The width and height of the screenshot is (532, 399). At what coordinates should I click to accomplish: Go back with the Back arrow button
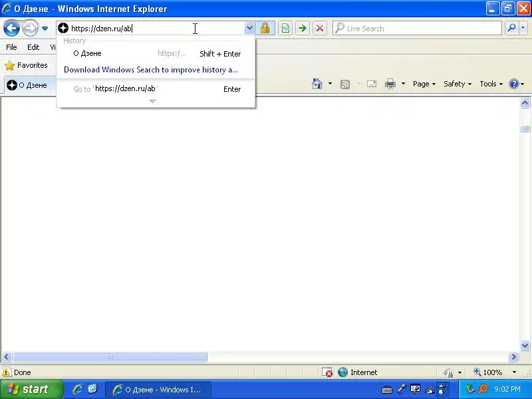coord(11,28)
